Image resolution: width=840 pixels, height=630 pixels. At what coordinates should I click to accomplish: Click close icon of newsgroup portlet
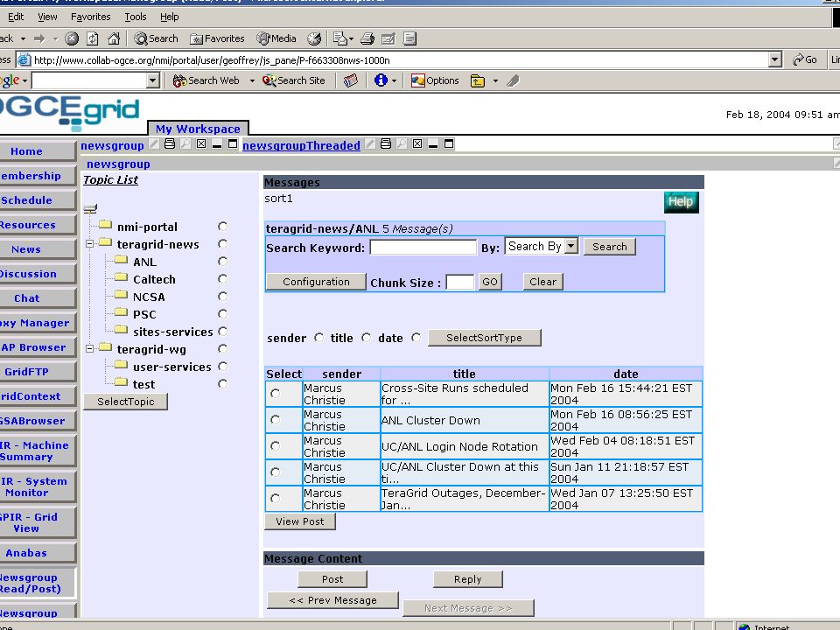point(201,143)
